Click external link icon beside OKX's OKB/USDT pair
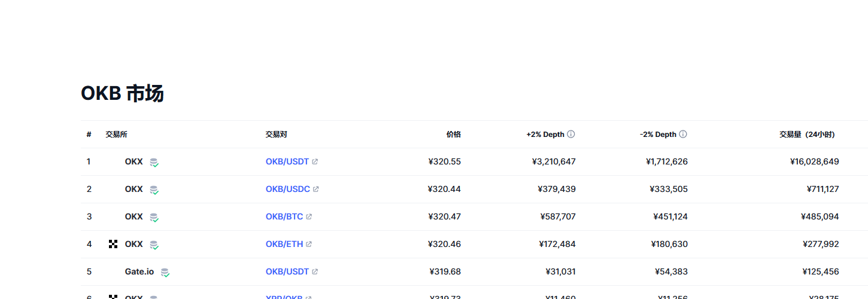Image resolution: width=868 pixels, height=299 pixels. click(315, 161)
